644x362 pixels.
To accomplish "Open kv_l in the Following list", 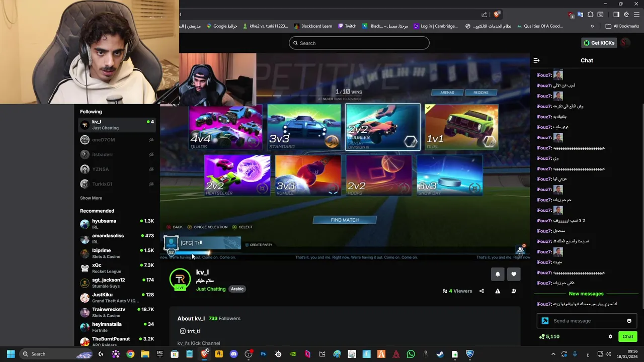I will point(117,125).
